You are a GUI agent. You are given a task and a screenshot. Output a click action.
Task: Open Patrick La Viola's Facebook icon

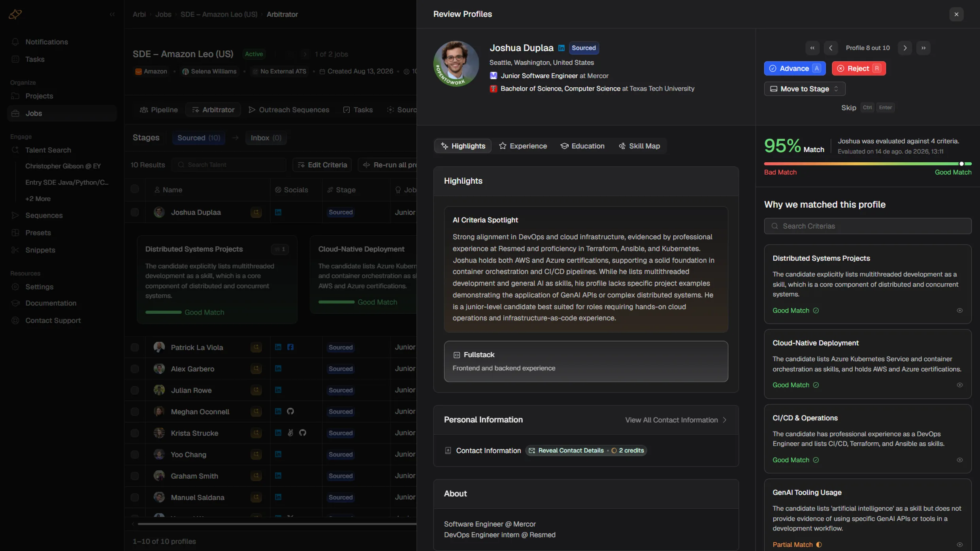tap(290, 347)
